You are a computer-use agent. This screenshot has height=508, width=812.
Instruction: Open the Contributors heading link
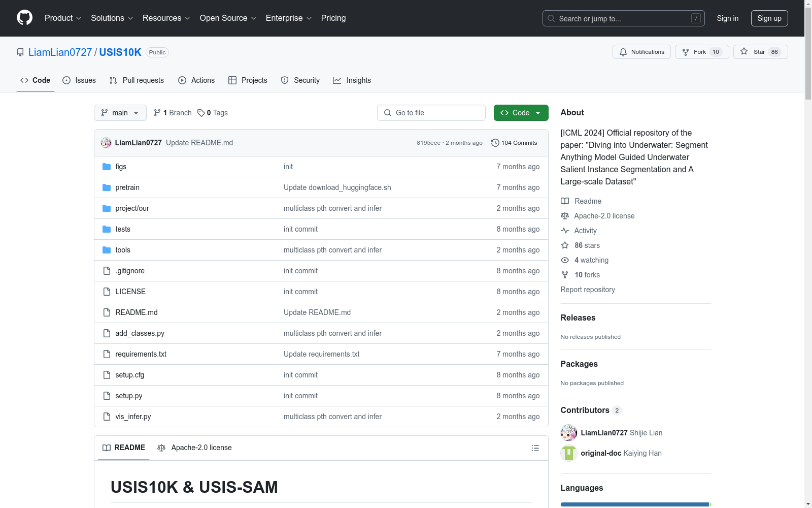591,410
